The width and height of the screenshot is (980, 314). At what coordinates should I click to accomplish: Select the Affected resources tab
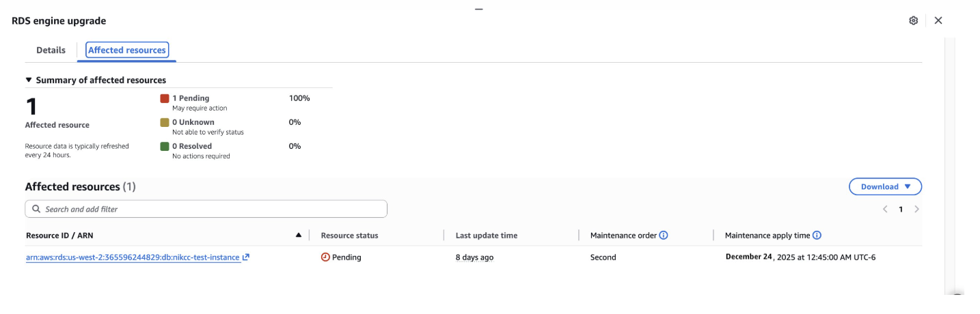pyautogui.click(x=127, y=50)
